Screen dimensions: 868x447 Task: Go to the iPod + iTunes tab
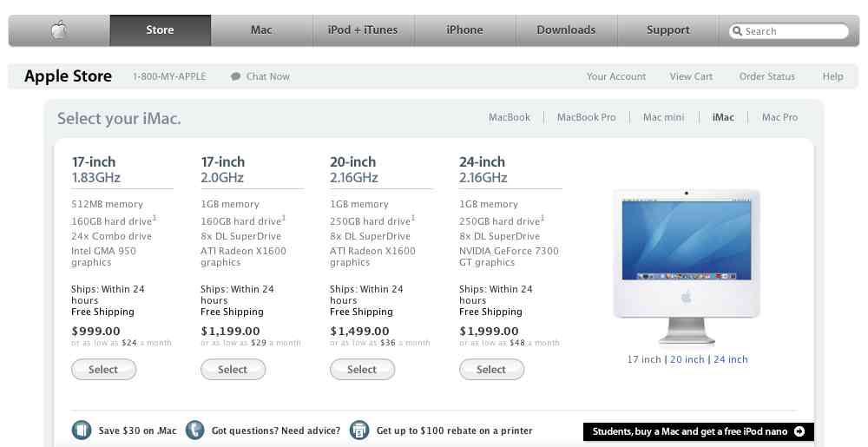(x=363, y=30)
